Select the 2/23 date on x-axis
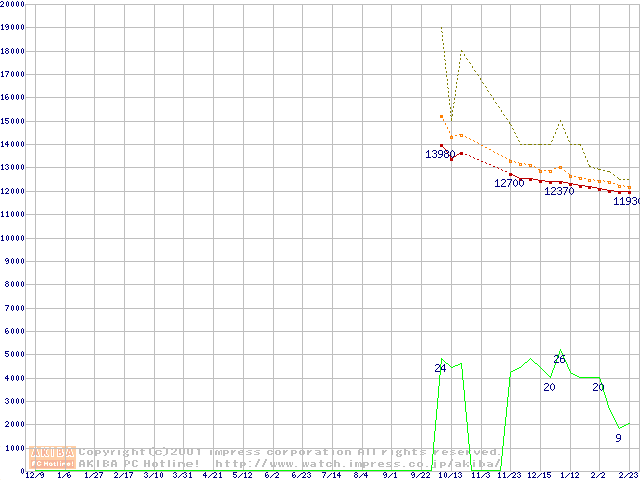The height and width of the screenshot is (480, 640). 628,475
